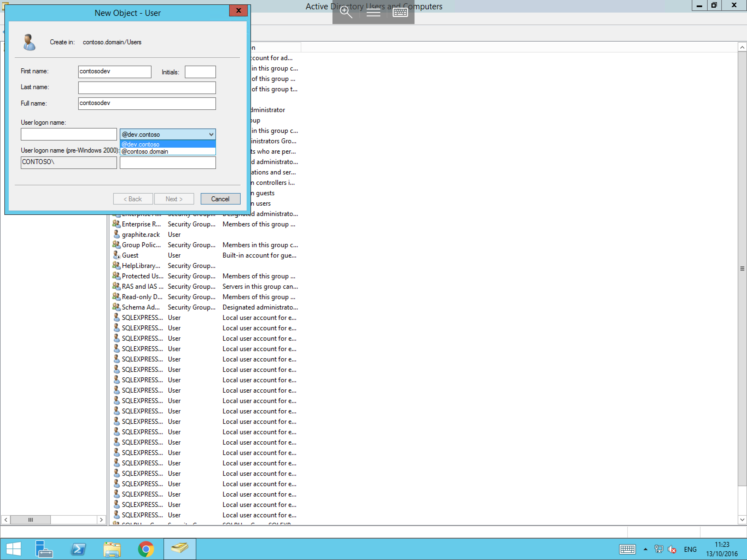This screenshot has height=560, width=747.
Task: Select the Read-only D... group icon
Action: click(x=116, y=297)
